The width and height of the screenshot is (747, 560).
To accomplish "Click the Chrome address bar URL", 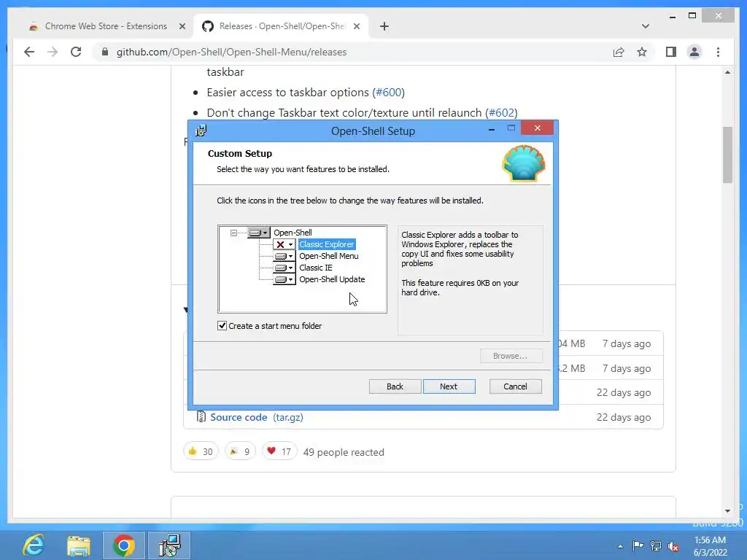I will point(231,52).
